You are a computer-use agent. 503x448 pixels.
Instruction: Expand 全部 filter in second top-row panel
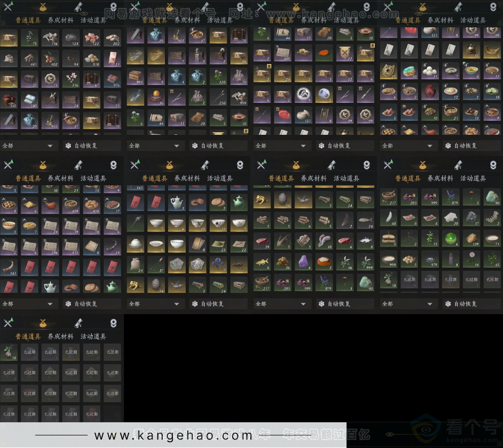pyautogui.click(x=155, y=146)
